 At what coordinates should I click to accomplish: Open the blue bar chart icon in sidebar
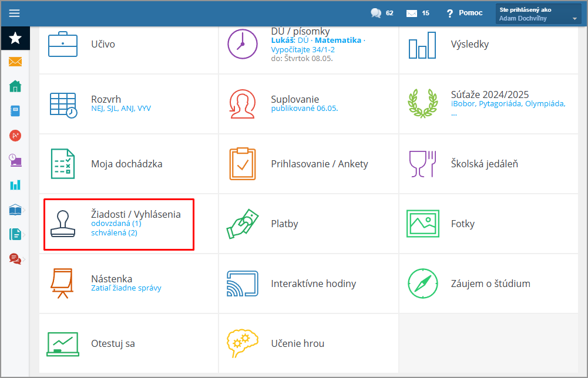(15, 185)
